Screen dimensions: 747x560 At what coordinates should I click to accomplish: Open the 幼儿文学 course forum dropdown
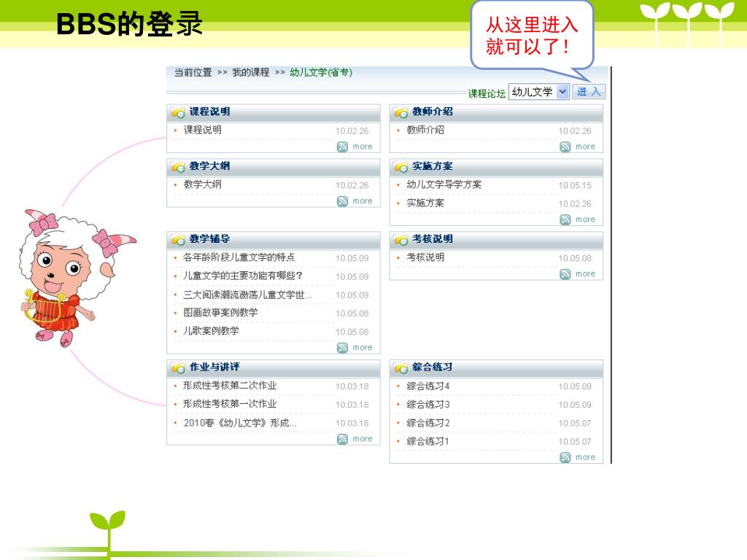(x=539, y=91)
